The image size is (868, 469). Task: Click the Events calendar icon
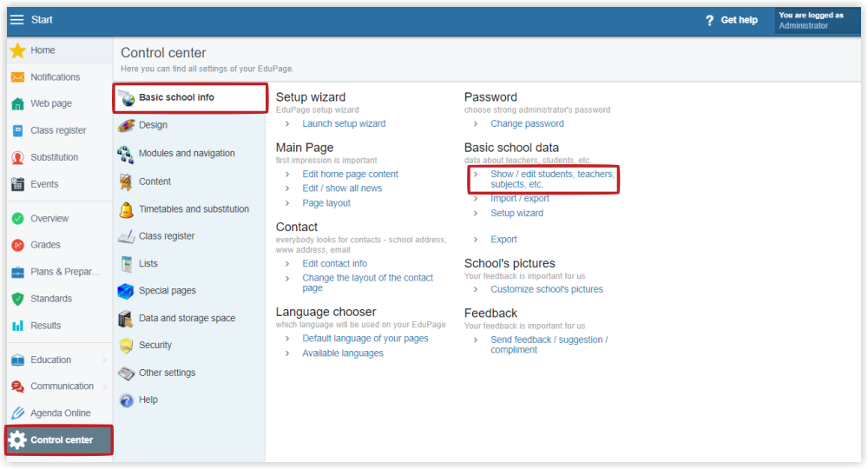[17, 184]
